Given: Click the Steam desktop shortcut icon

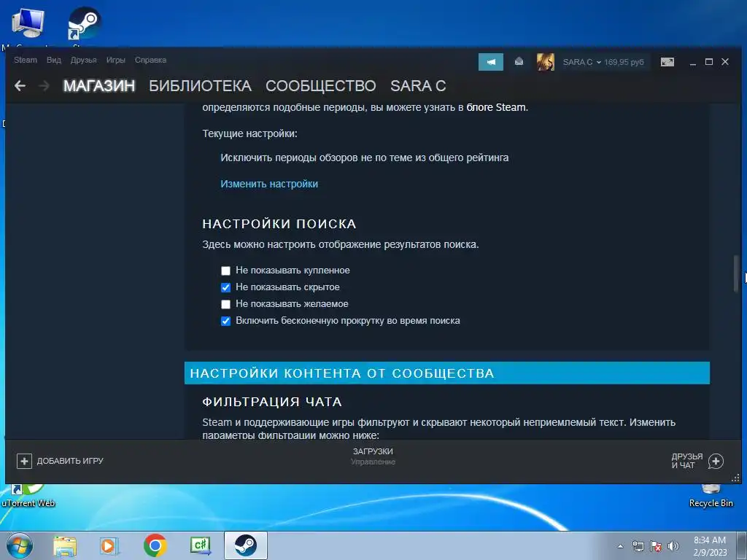Looking at the screenshot, I should [84, 24].
